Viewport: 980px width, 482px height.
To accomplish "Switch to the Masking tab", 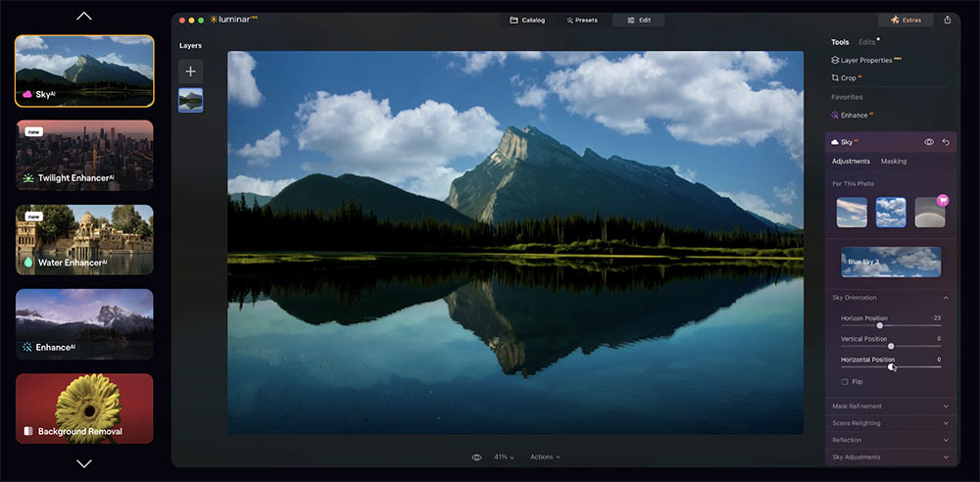I will pos(894,161).
